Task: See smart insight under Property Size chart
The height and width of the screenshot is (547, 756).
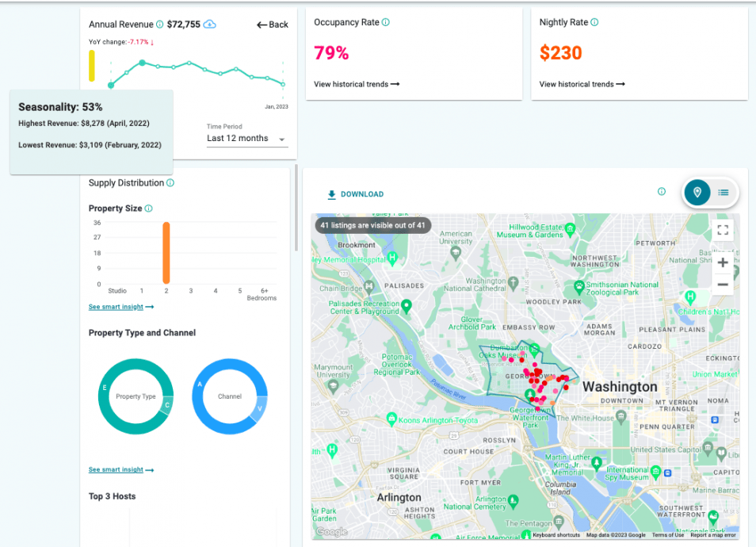Action: click(117, 307)
